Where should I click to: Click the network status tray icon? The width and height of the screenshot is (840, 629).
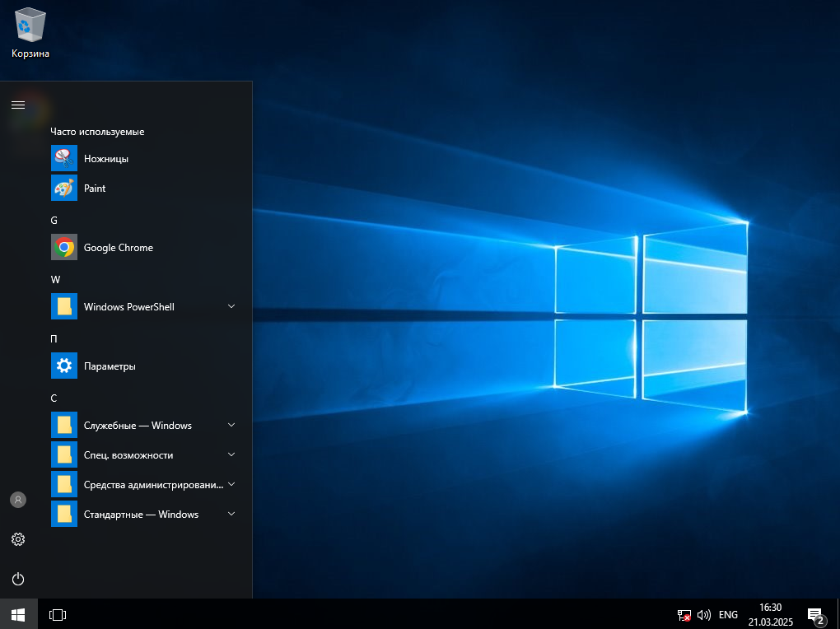(684, 615)
